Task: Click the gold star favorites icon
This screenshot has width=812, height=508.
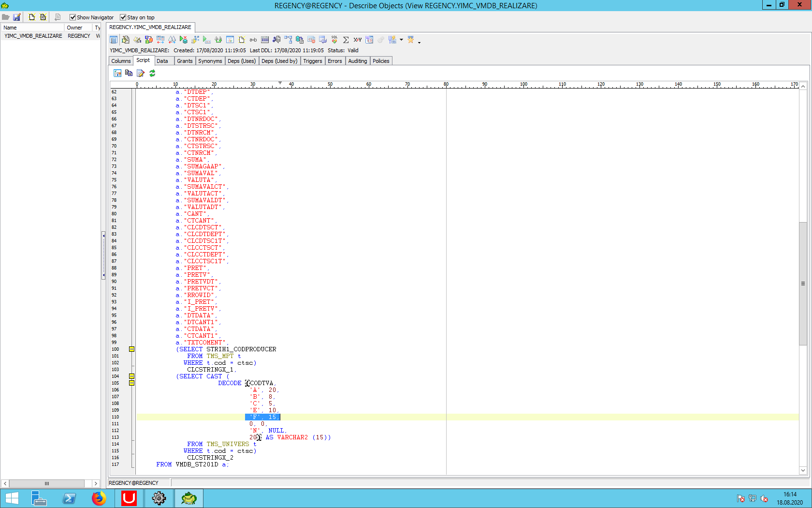Action: [x=411, y=40]
